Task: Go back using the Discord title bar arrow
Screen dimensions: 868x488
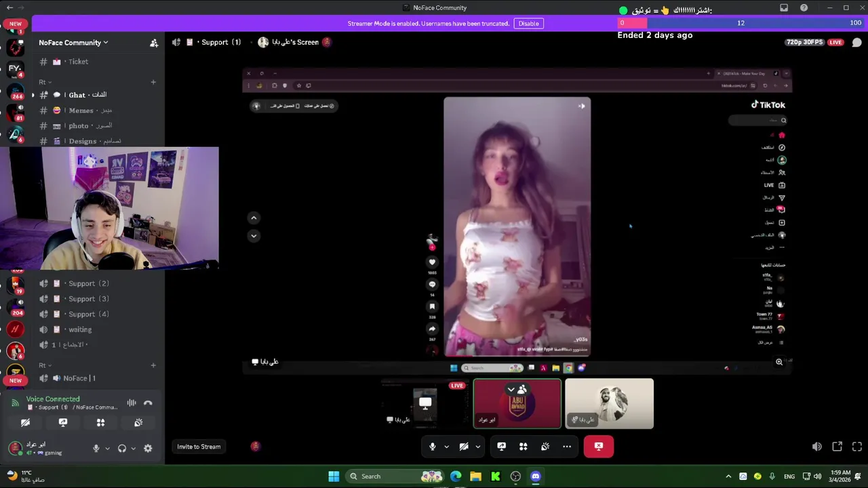Action: pyautogui.click(x=9, y=7)
